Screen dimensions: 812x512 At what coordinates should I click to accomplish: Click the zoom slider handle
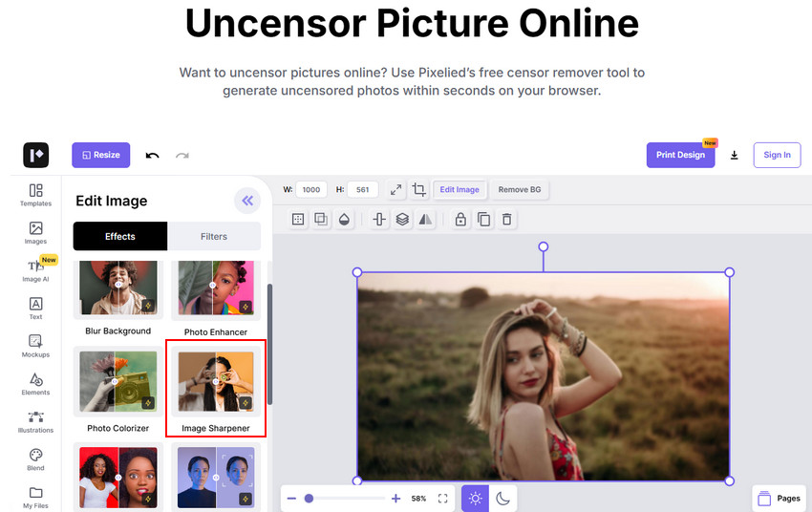click(309, 499)
